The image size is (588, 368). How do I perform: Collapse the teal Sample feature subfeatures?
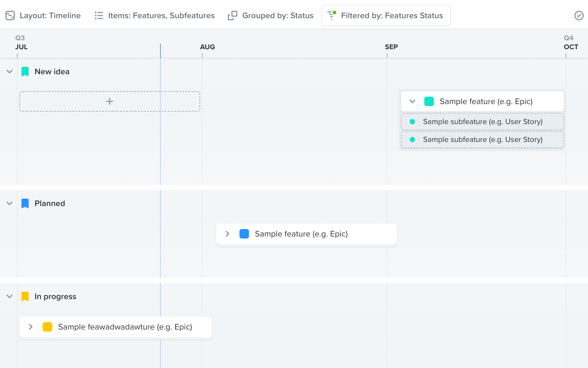(x=412, y=101)
